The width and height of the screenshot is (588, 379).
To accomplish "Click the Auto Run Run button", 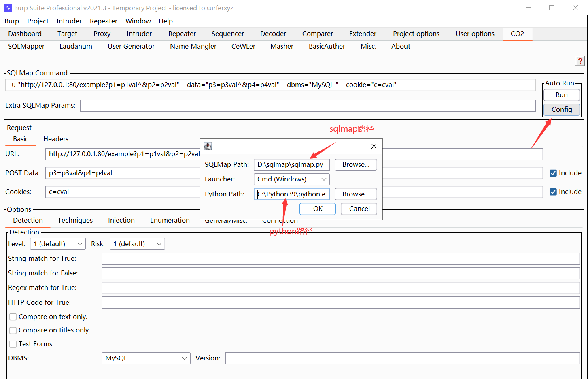I will (561, 95).
